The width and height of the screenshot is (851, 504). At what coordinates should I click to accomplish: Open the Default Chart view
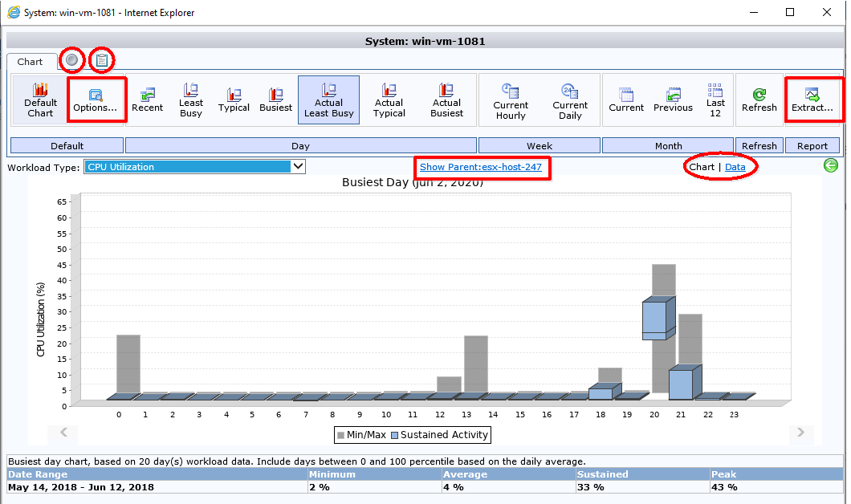point(41,100)
